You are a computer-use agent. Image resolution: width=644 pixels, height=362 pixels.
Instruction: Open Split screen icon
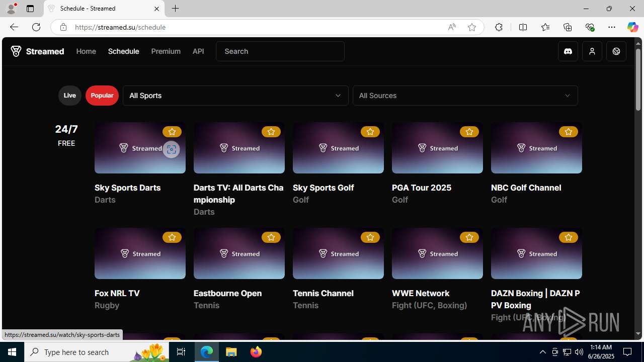point(523,27)
